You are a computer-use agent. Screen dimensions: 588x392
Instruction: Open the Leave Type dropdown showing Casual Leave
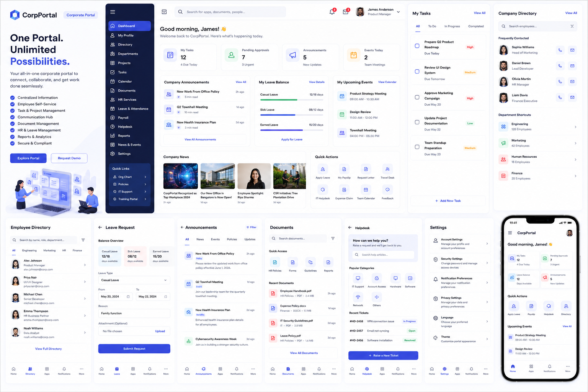[x=134, y=280]
